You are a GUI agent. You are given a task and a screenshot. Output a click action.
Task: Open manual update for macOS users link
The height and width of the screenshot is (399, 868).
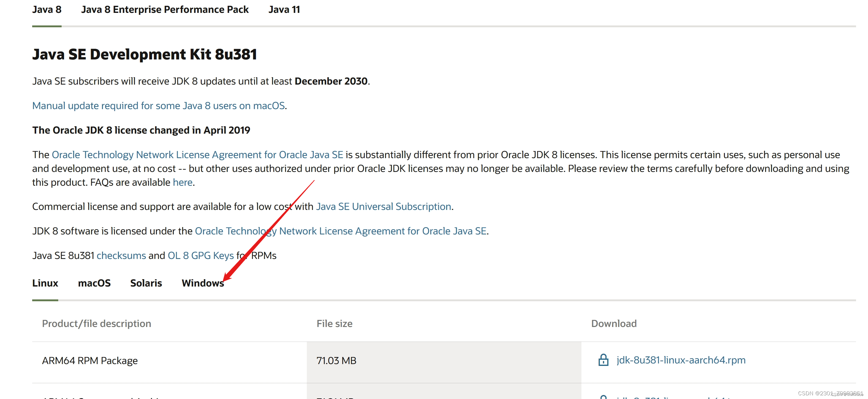pos(158,106)
